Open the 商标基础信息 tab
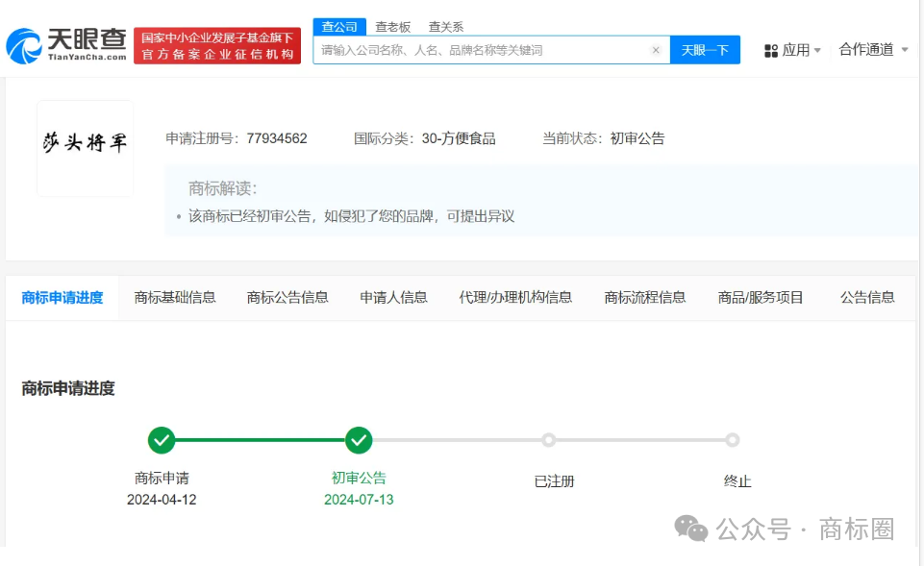 (175, 298)
